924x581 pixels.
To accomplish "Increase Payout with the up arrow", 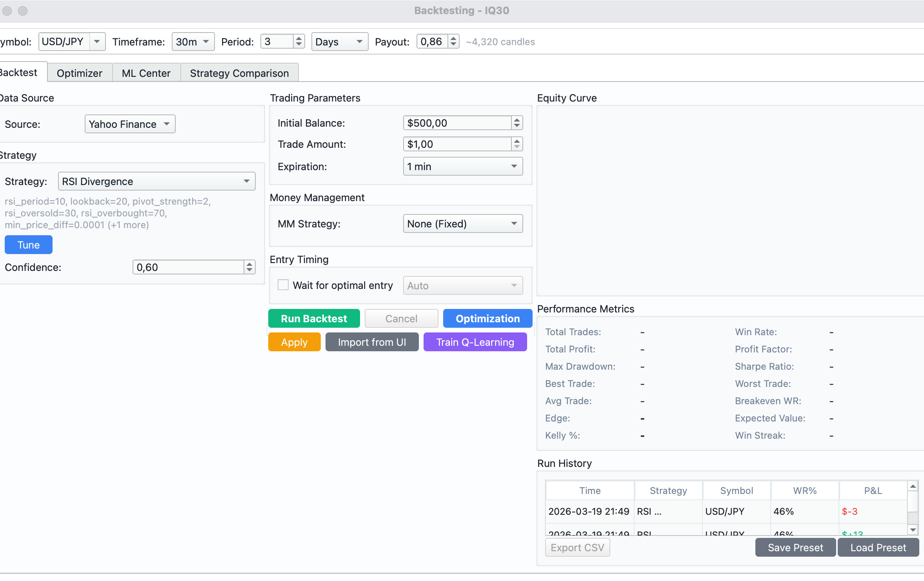I will click(453, 38).
